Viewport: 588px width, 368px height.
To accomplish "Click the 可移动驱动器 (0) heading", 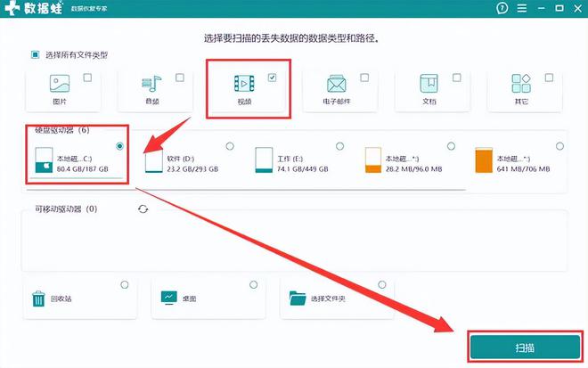I will [x=66, y=209].
